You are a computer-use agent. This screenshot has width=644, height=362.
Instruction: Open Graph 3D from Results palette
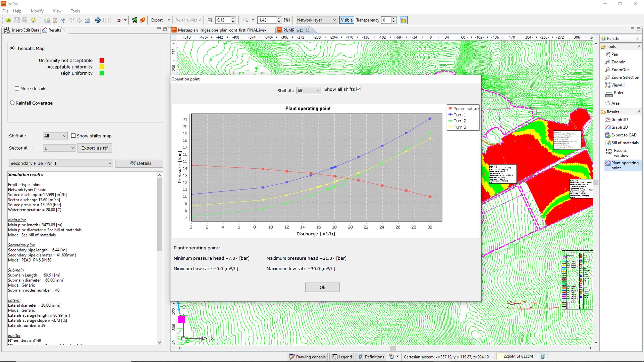point(619,119)
